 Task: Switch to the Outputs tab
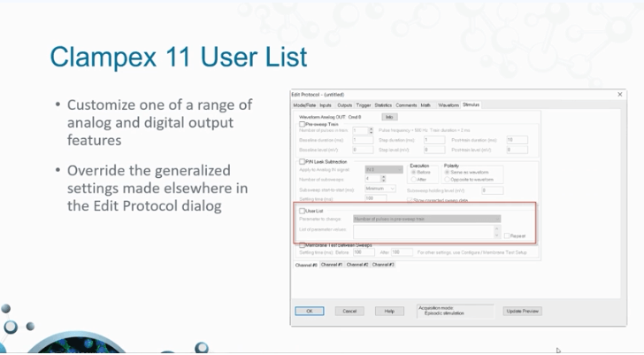pyautogui.click(x=344, y=105)
